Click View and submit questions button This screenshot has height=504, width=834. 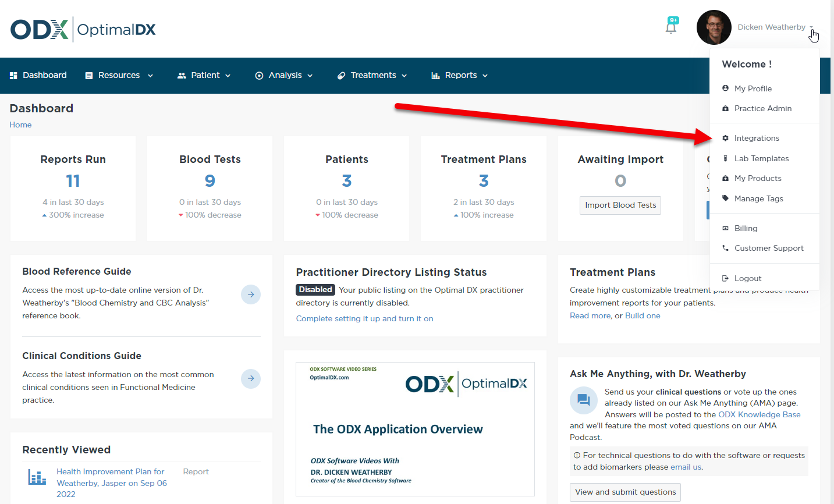click(626, 492)
